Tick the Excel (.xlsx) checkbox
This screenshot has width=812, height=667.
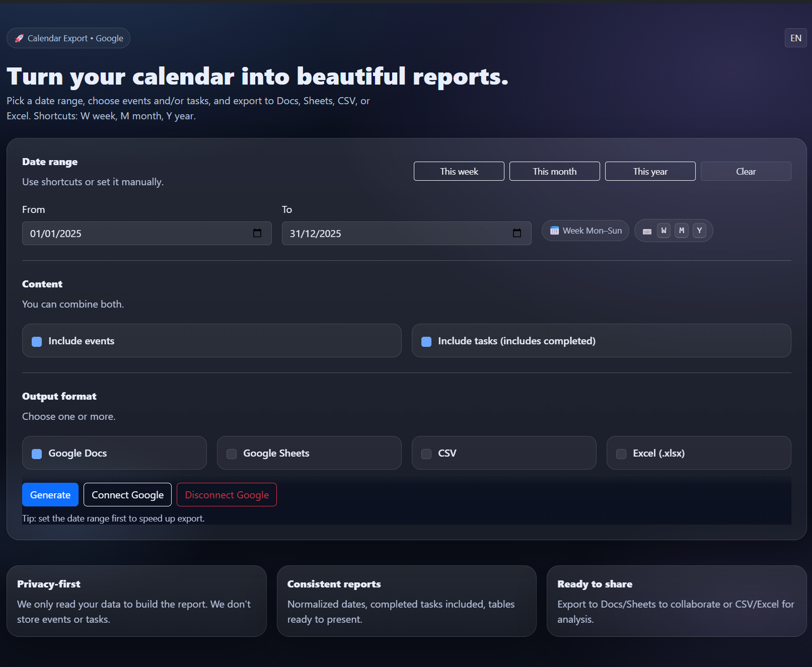pyautogui.click(x=621, y=454)
